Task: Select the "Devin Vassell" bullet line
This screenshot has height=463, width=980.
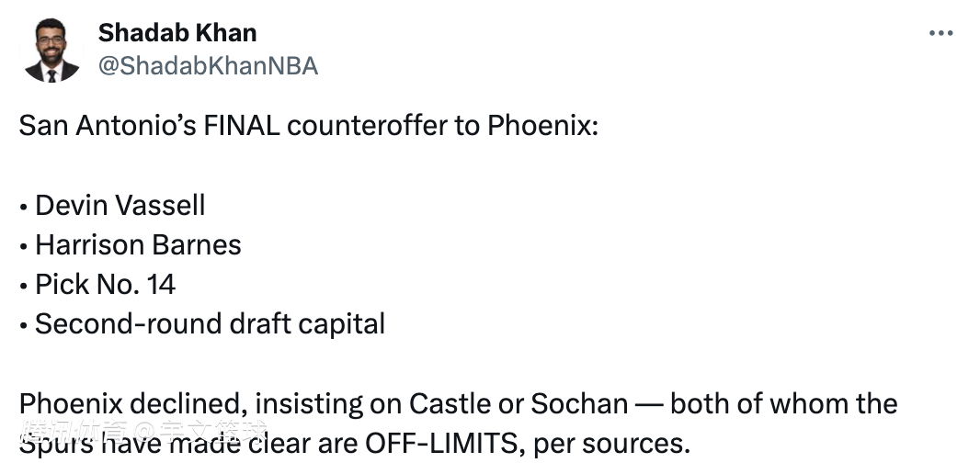Action: click(112, 206)
